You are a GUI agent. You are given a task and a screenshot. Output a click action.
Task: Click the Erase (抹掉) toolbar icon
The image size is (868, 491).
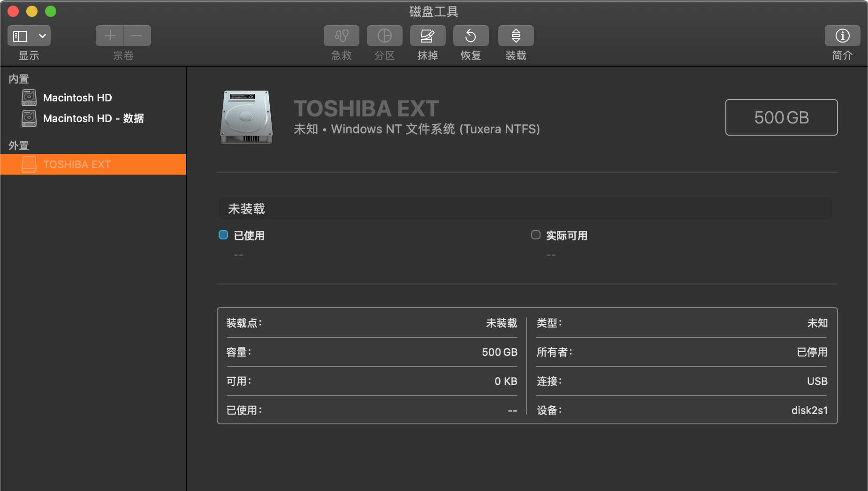tap(427, 36)
